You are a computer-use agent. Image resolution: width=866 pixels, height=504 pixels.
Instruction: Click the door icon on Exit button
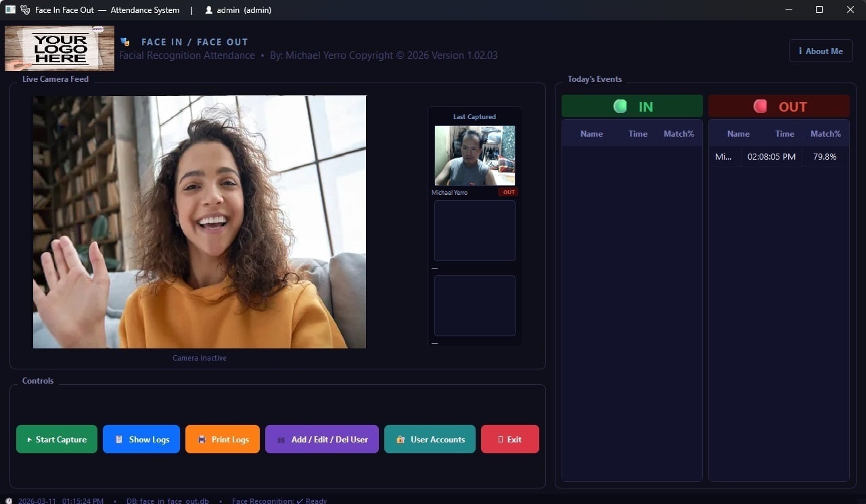[501, 440]
